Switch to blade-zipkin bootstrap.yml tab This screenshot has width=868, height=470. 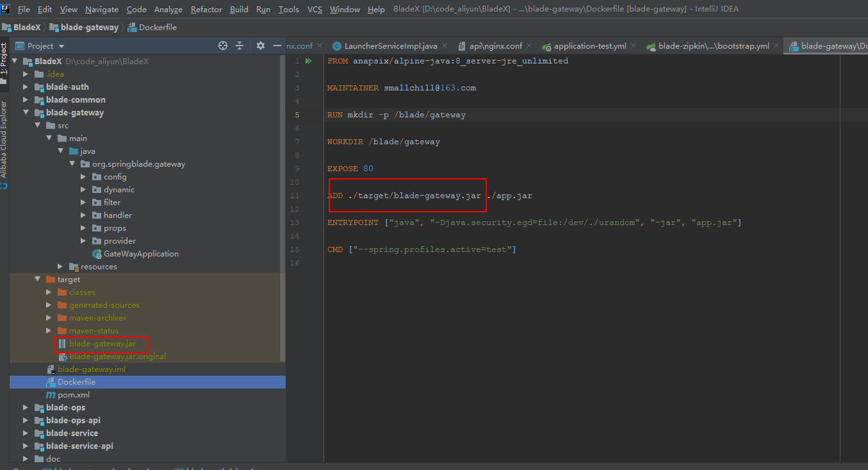[x=712, y=46]
